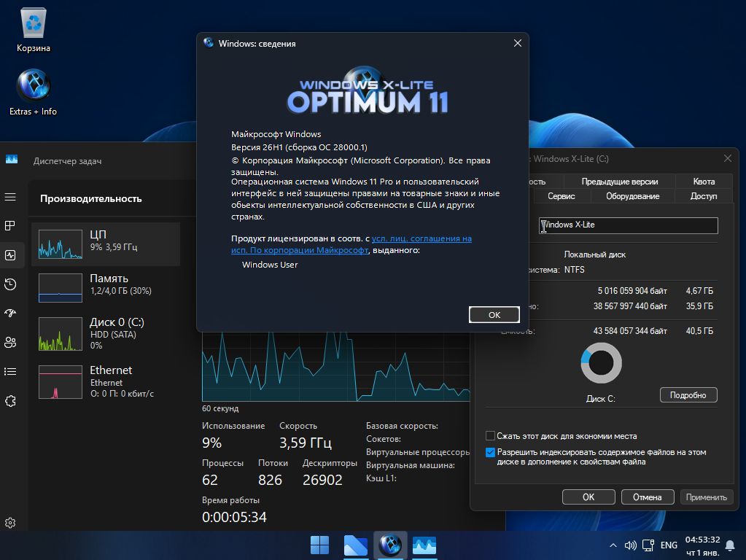Click the 'Windows User' licensee text
746x560 pixels.
(270, 265)
